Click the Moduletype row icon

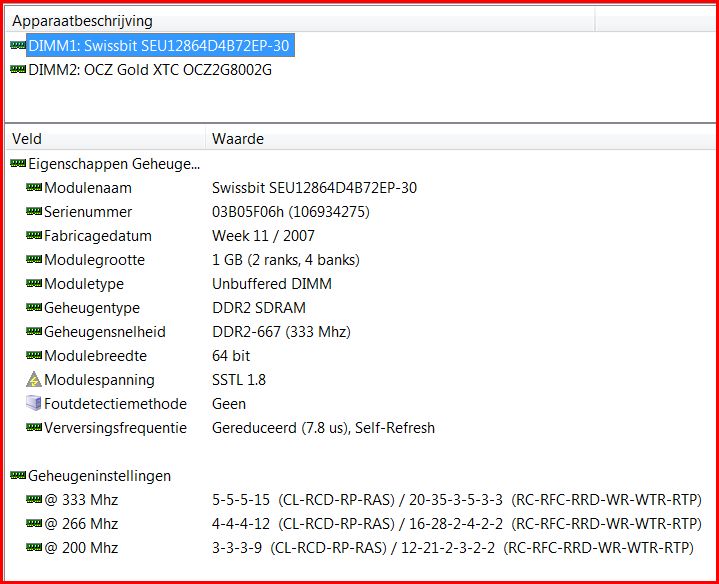34,283
